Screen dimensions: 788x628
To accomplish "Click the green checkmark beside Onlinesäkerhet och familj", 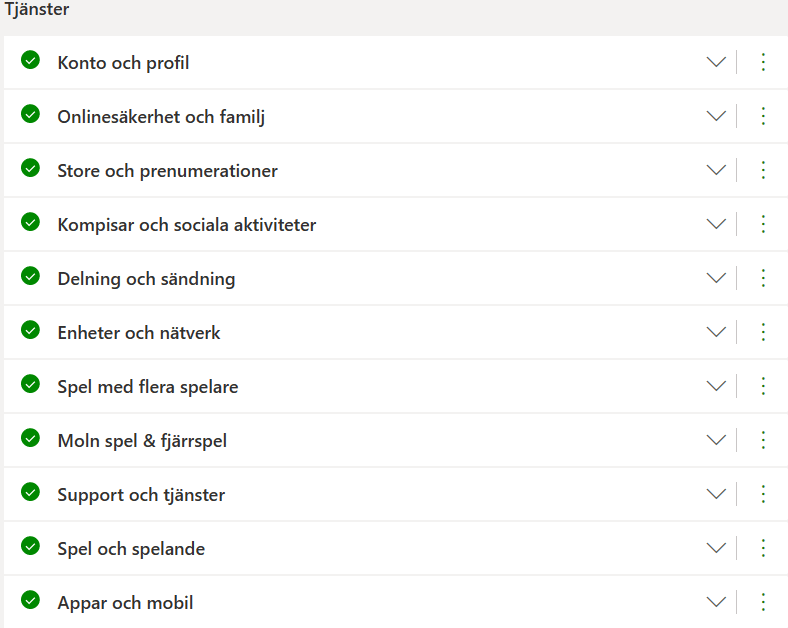I will tap(30, 114).
